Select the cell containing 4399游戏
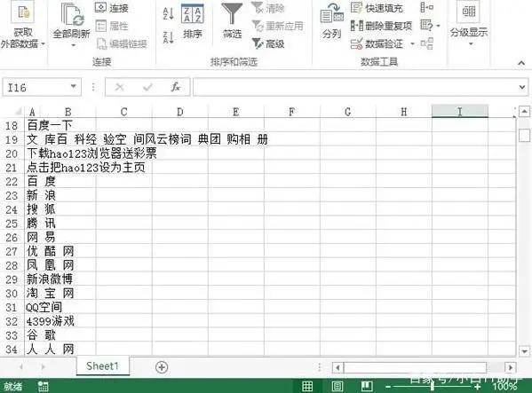 (51, 321)
